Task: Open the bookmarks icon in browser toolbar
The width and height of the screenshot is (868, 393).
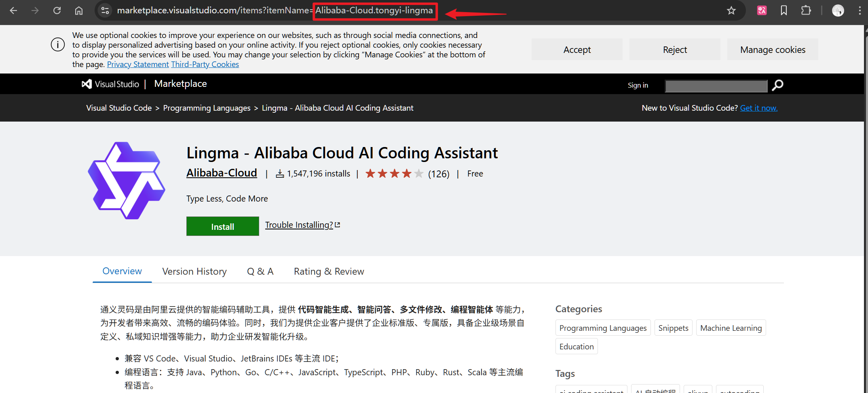Action: coord(784,11)
